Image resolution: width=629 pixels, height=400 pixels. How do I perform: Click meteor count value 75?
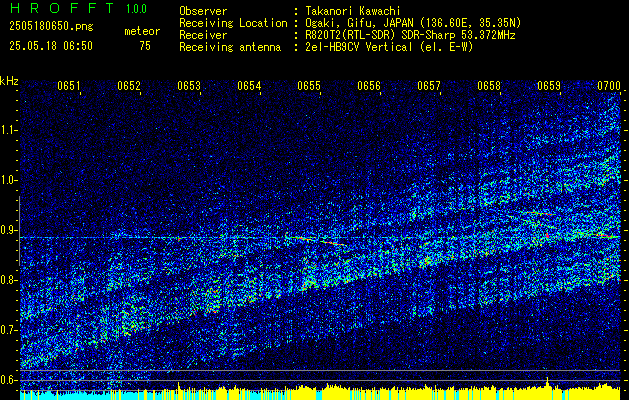[145, 46]
